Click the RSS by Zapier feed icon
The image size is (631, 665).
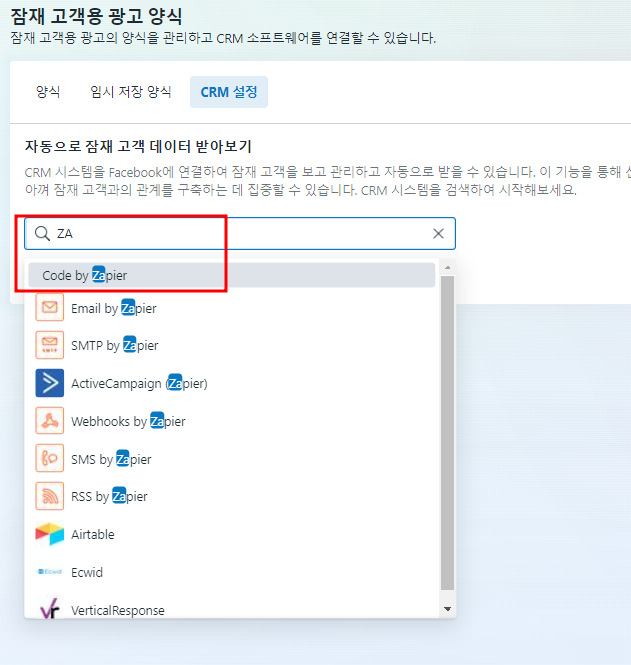(50, 496)
